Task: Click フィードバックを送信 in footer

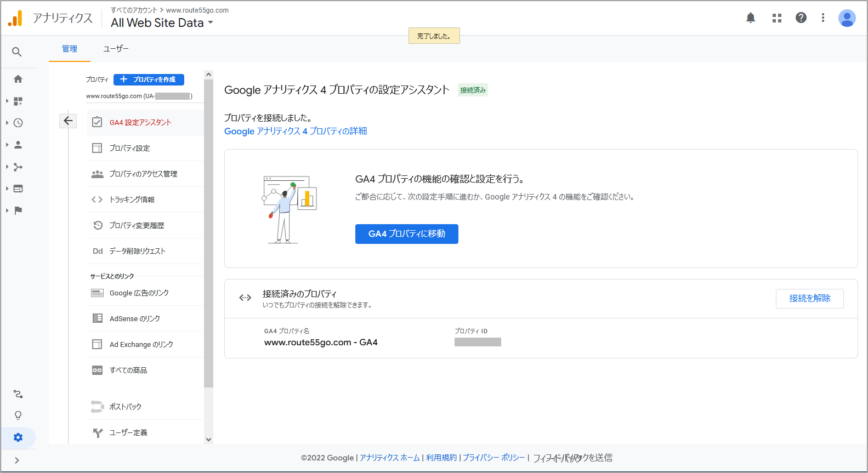Action: (x=572, y=458)
